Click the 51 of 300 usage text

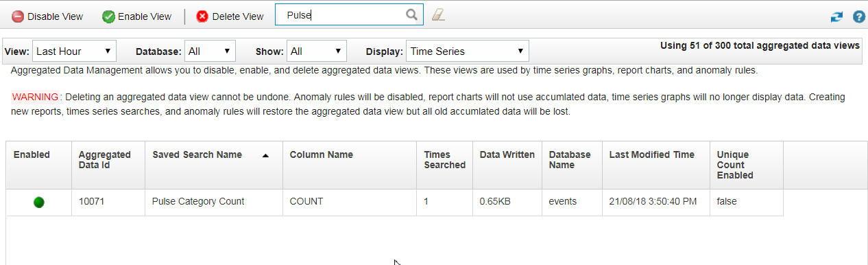[760, 46]
